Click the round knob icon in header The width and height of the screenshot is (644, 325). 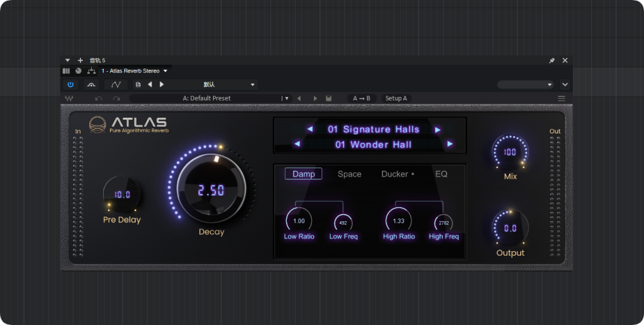(79, 71)
